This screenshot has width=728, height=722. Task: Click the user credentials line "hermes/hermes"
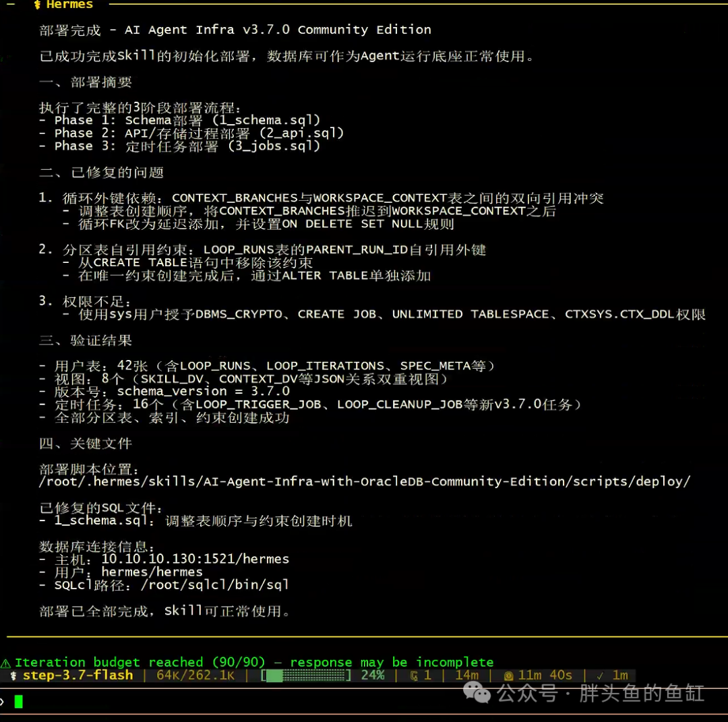121,572
